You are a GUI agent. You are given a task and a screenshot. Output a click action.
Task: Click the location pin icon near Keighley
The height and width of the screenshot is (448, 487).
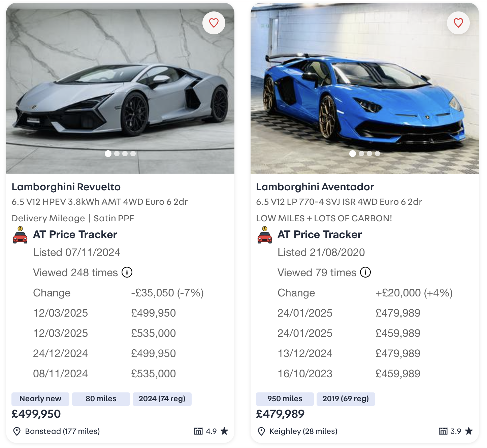point(261,431)
